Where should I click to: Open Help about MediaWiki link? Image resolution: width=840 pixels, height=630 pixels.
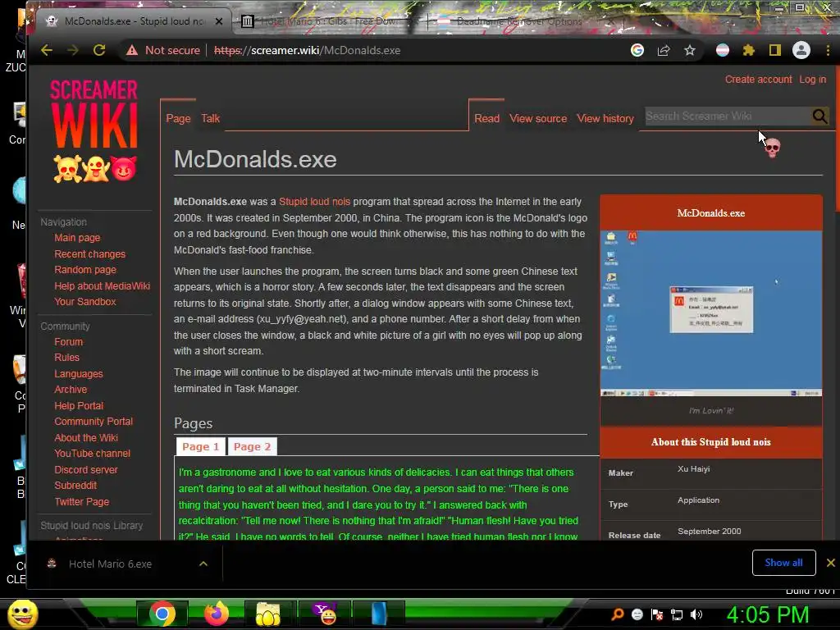coord(102,285)
